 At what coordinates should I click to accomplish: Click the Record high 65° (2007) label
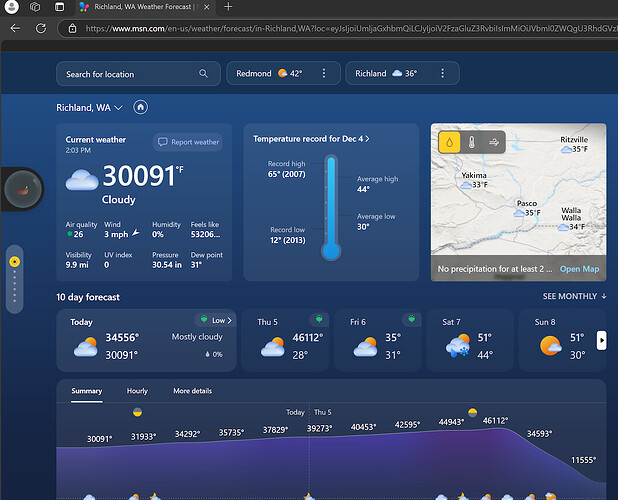(287, 169)
